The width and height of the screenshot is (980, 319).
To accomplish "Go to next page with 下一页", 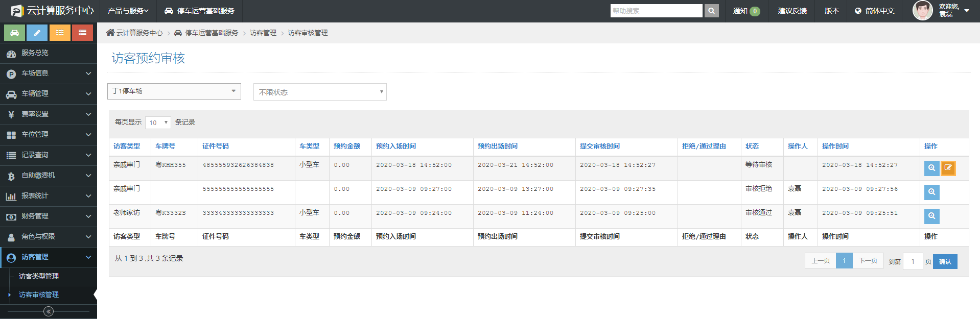I will (x=868, y=261).
